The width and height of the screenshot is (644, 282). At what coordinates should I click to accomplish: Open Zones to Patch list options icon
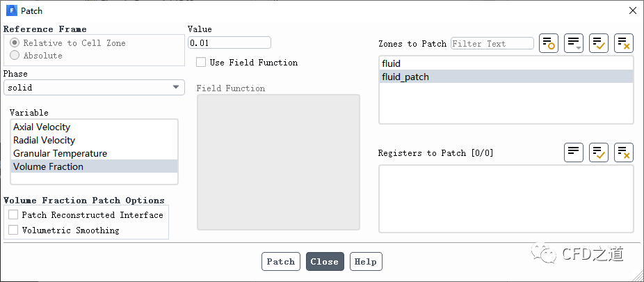(x=574, y=43)
